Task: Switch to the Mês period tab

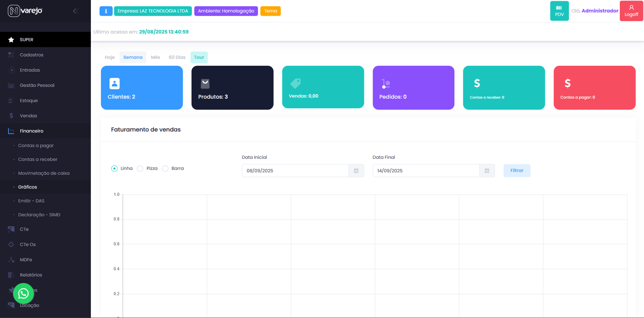Action: (156, 57)
